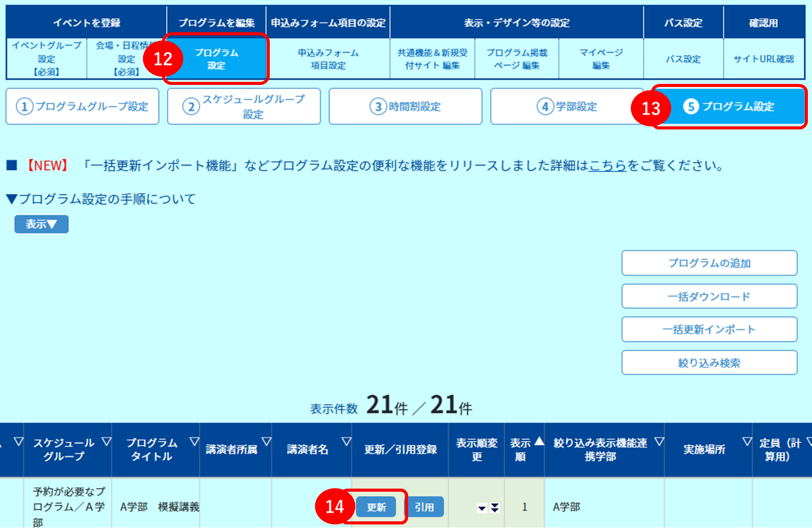Screen dimensions: 812x528
Task: Click the display order value 1
Action: click(524, 507)
